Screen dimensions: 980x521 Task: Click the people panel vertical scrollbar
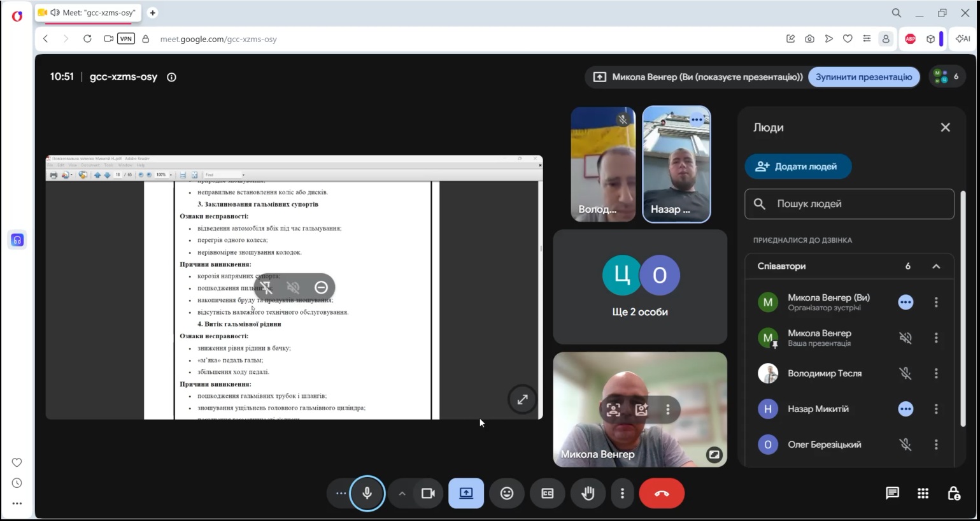pos(963,309)
